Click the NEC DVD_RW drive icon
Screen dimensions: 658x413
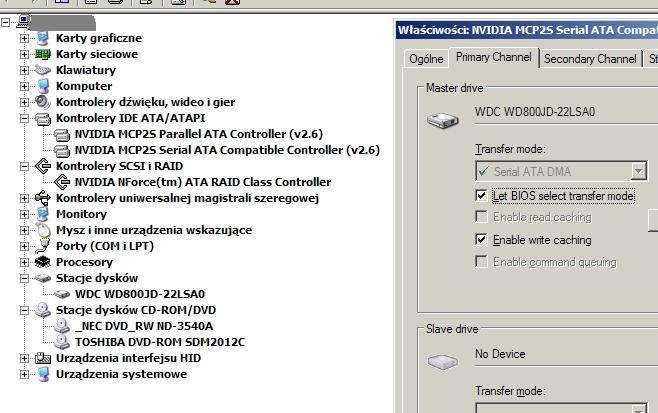(x=62, y=326)
